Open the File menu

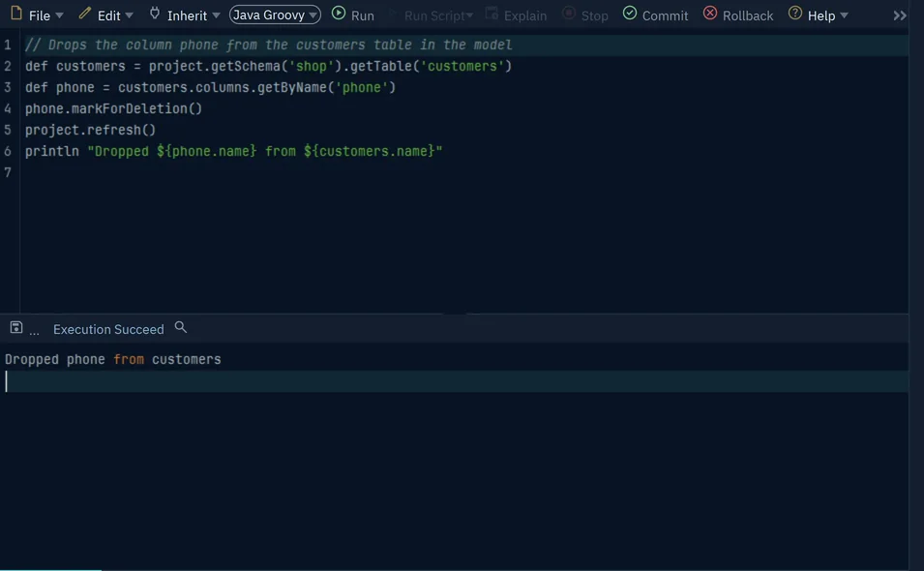tap(37, 15)
